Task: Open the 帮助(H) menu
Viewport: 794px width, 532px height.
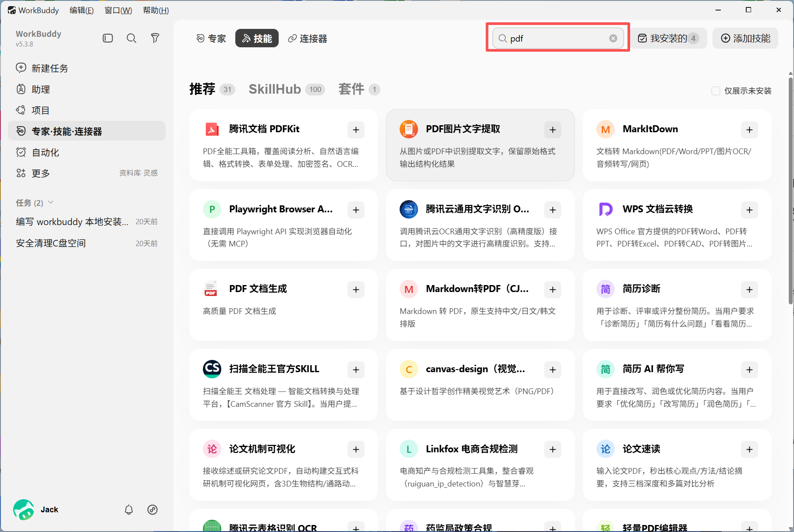Action: point(156,10)
